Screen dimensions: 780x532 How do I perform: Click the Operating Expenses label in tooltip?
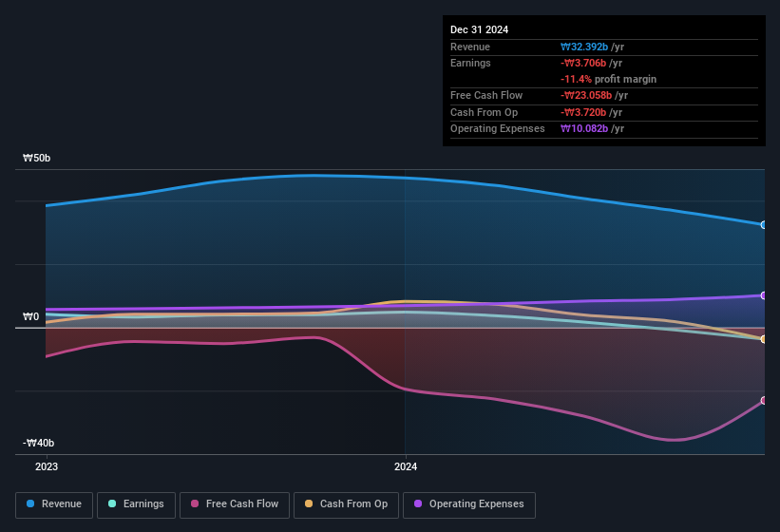(x=498, y=128)
